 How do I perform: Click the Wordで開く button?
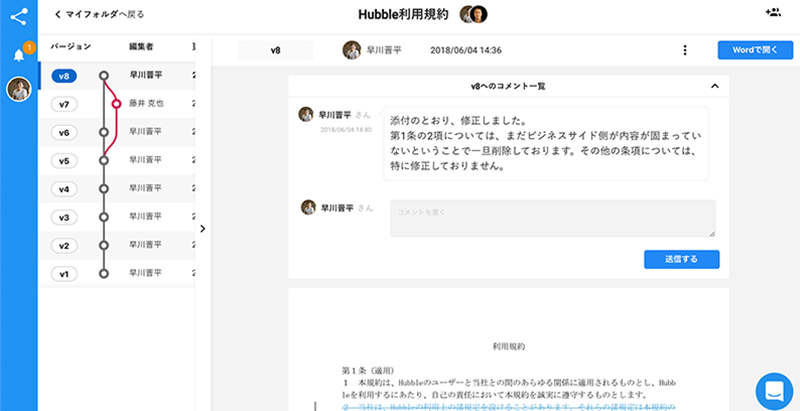pyautogui.click(x=755, y=50)
